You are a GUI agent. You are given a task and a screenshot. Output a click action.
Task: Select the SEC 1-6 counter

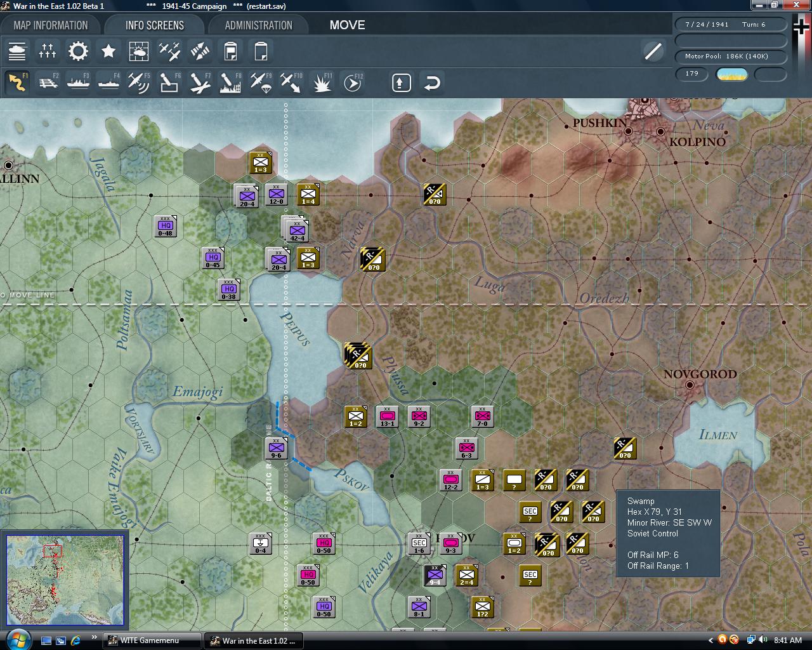point(419,543)
